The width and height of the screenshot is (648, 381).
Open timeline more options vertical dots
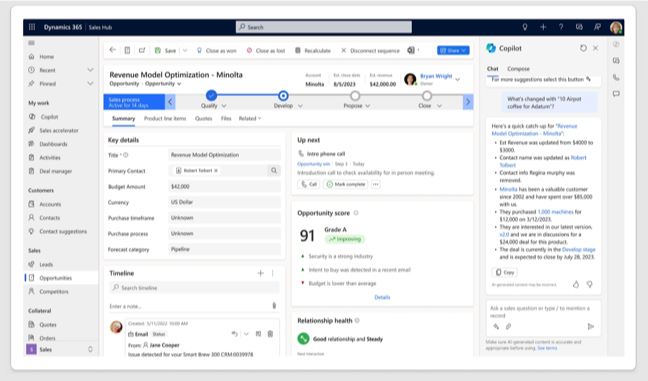[x=273, y=273]
